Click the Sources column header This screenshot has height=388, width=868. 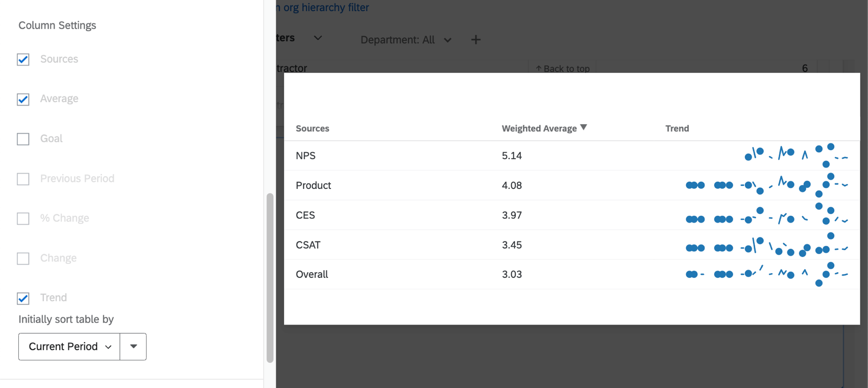(x=312, y=128)
